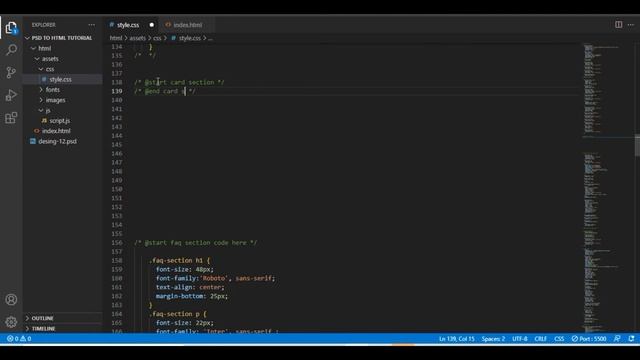
Task: Click the 'text-align: center;' line
Action: pyautogui.click(x=190, y=287)
